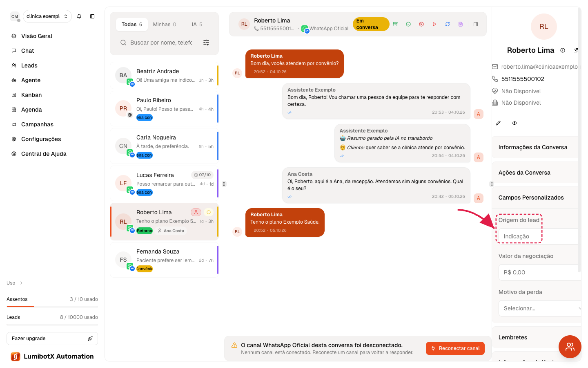Open the Origem do lead Indicação dropdown

(540, 236)
